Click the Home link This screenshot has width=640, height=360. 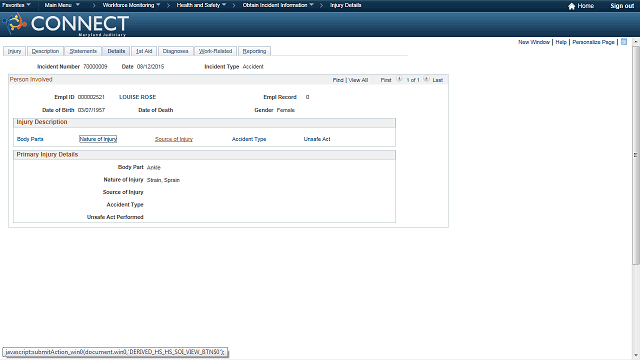pos(585,6)
